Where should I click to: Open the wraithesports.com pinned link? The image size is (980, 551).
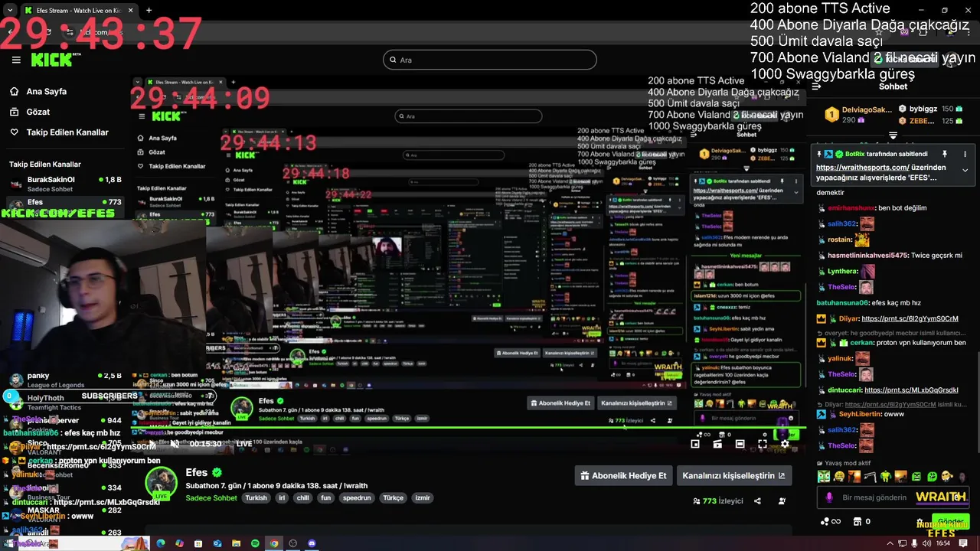861,167
